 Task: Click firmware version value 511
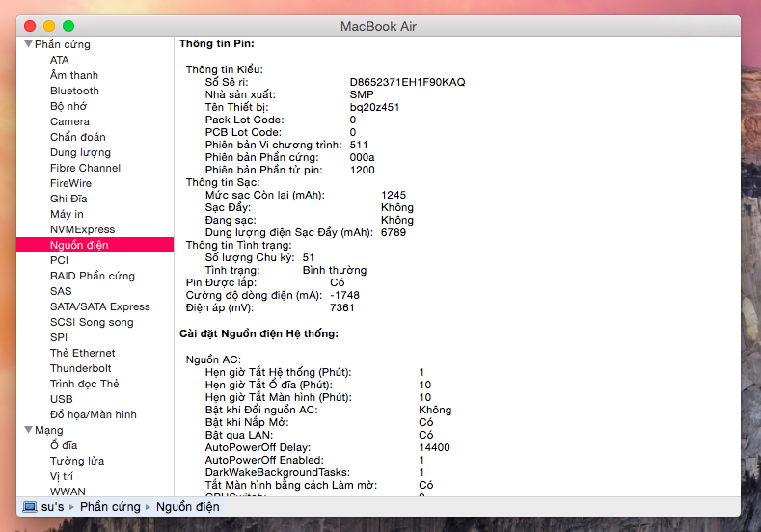[x=359, y=145]
